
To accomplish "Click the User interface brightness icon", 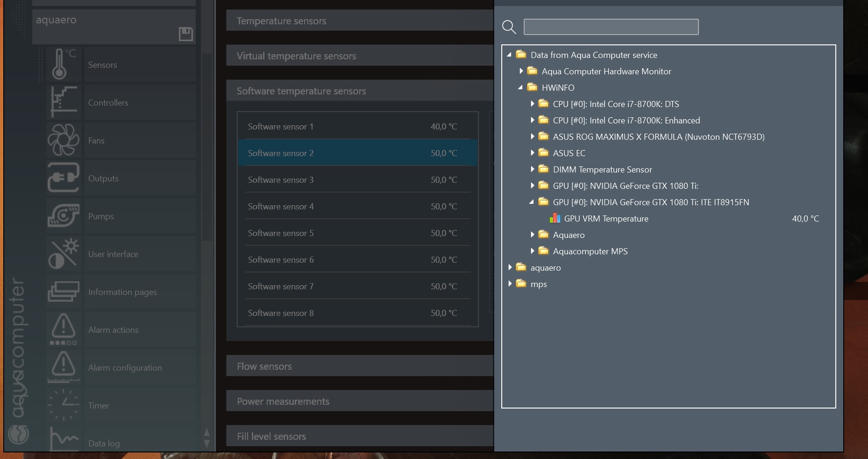I will [x=64, y=254].
